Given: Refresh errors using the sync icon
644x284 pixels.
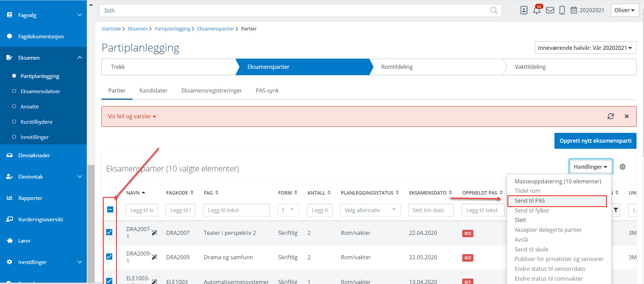Looking at the screenshot, I should [611, 116].
